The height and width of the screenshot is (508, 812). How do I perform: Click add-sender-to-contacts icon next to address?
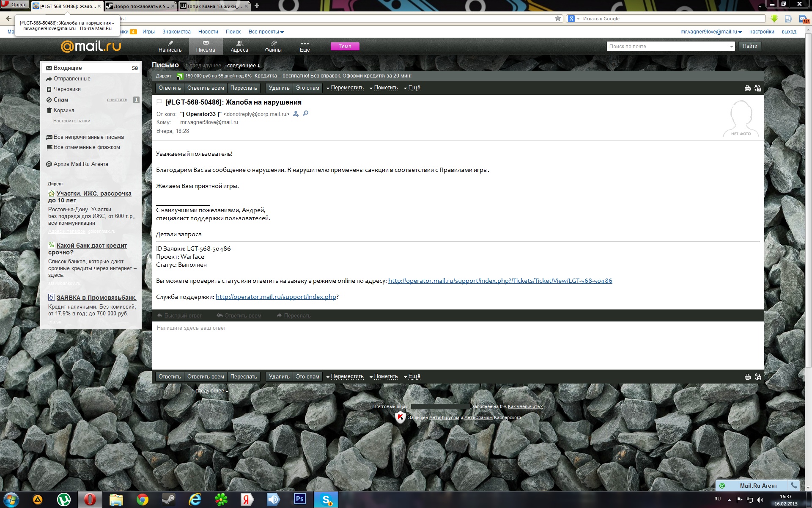click(x=296, y=113)
